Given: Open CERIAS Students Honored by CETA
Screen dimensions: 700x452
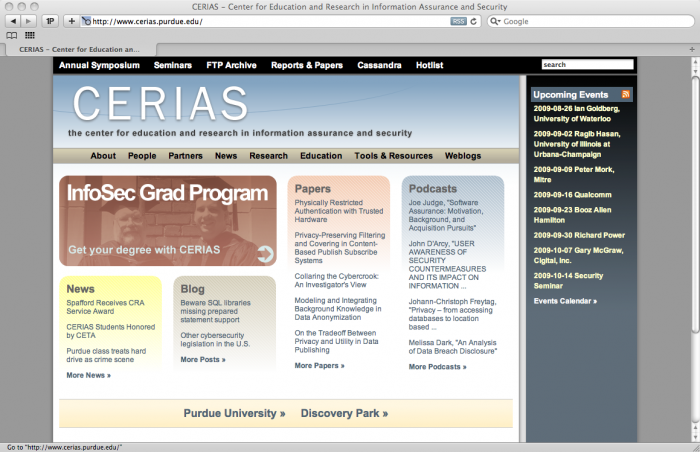Looking at the screenshot, I should pos(111,331).
